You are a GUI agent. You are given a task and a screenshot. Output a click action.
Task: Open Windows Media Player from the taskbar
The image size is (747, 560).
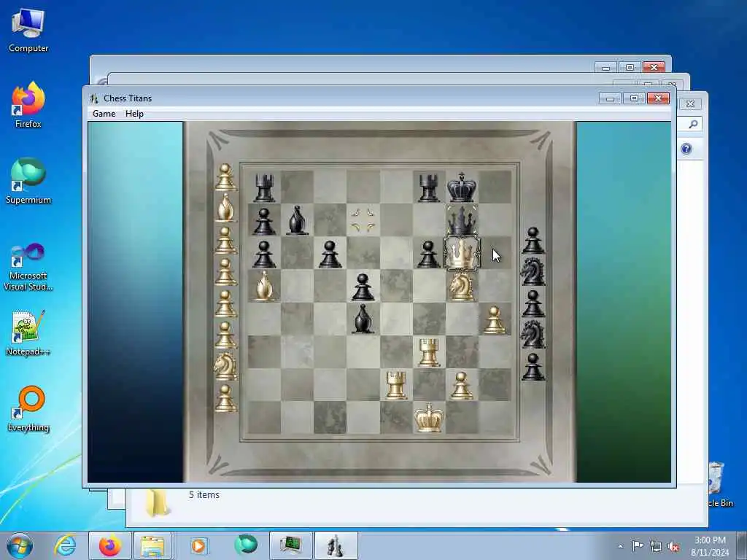198,545
